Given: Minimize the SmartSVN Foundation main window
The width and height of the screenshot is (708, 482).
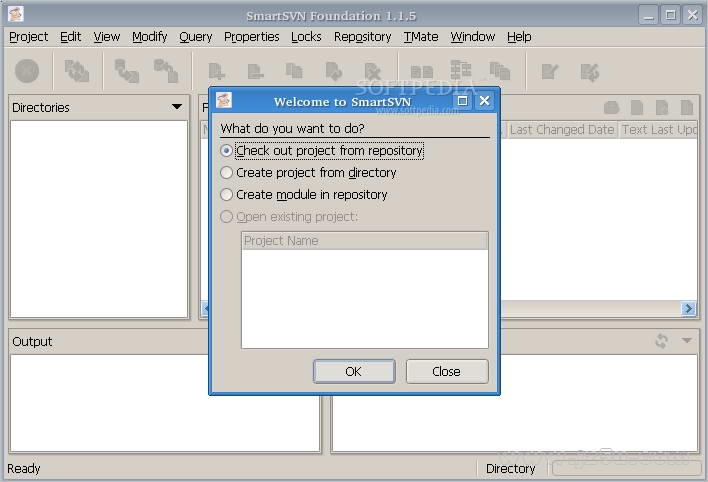Looking at the screenshot, I should pyautogui.click(x=648, y=15).
